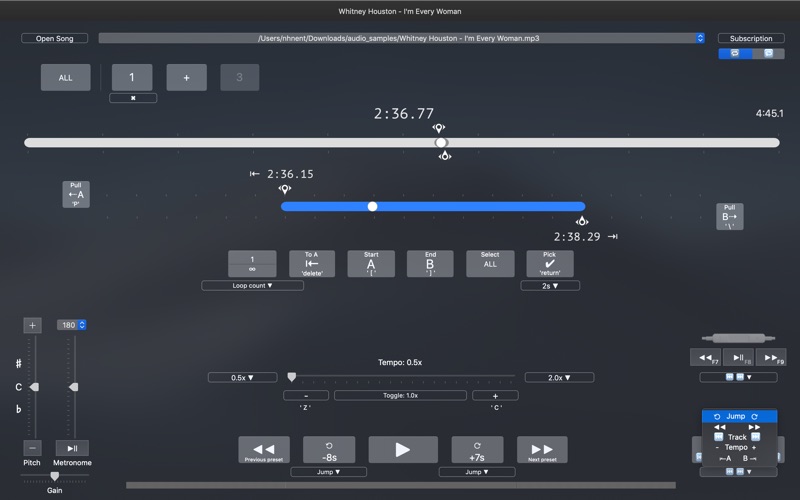Open the Loop count dropdown
The image size is (800, 500).
(x=252, y=286)
